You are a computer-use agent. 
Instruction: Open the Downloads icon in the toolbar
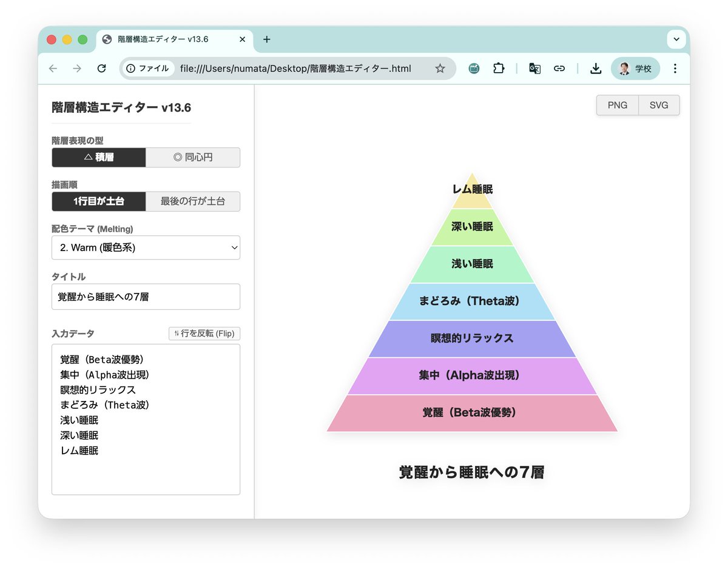click(x=595, y=69)
